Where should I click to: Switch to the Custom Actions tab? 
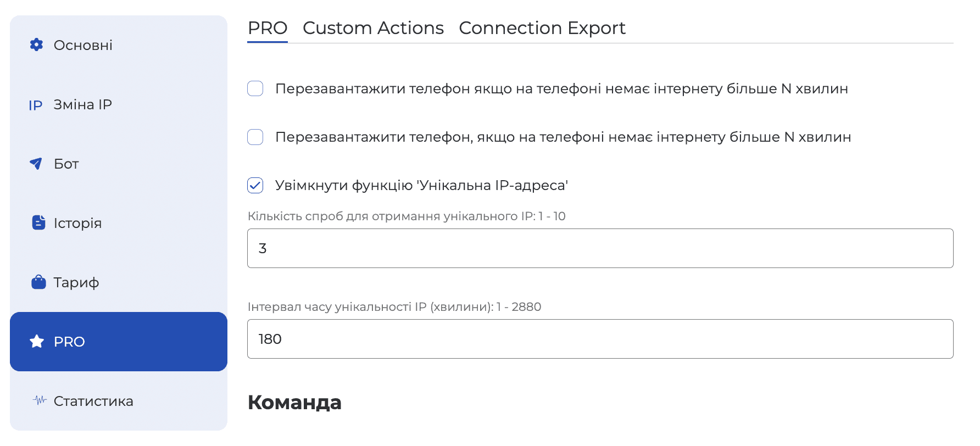374,28
